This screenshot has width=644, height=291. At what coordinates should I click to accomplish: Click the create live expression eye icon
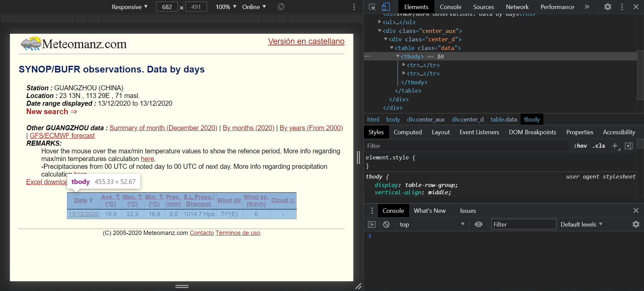click(479, 224)
